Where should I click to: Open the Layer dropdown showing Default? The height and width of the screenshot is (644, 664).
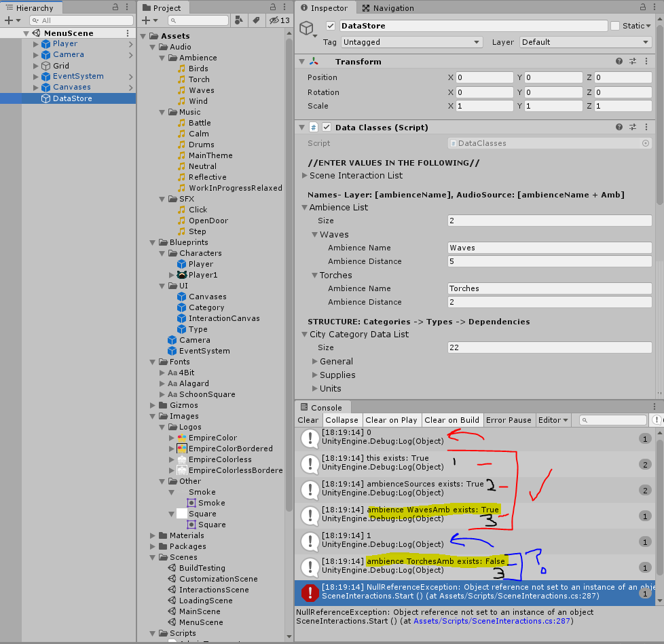[x=585, y=42]
